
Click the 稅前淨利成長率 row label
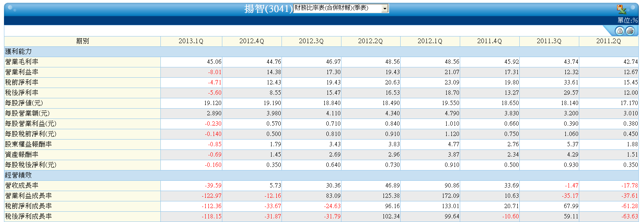pos(29,206)
